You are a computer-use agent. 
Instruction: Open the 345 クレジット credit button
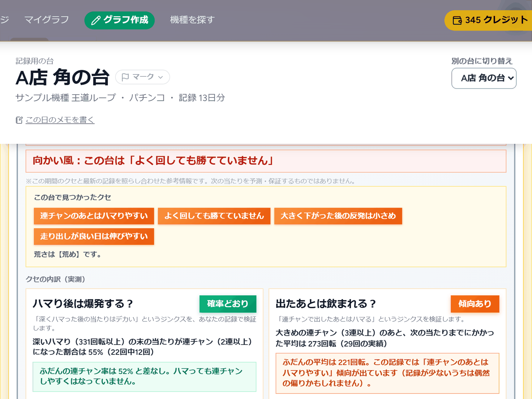[x=488, y=20]
